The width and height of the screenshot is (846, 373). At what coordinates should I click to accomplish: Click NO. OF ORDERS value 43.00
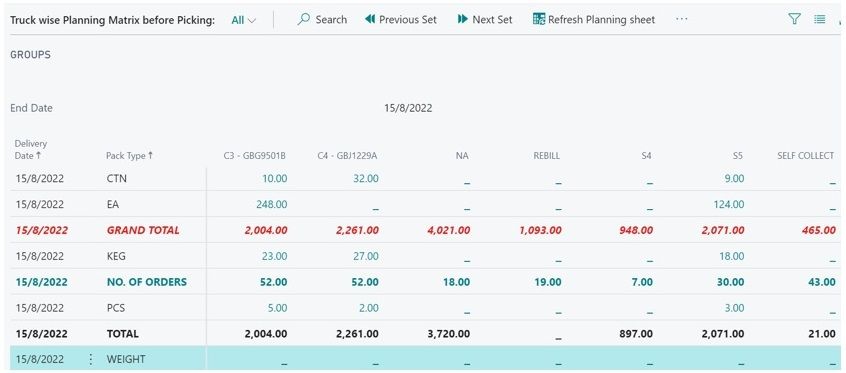pyautogui.click(x=822, y=282)
